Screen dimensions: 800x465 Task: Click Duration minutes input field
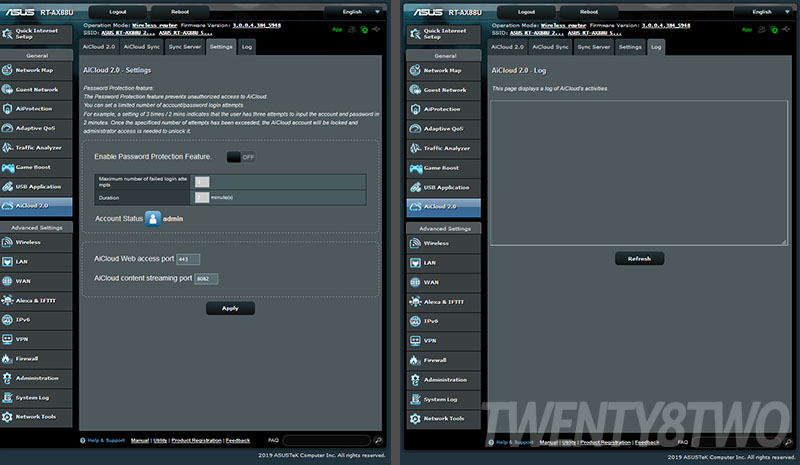(202, 198)
